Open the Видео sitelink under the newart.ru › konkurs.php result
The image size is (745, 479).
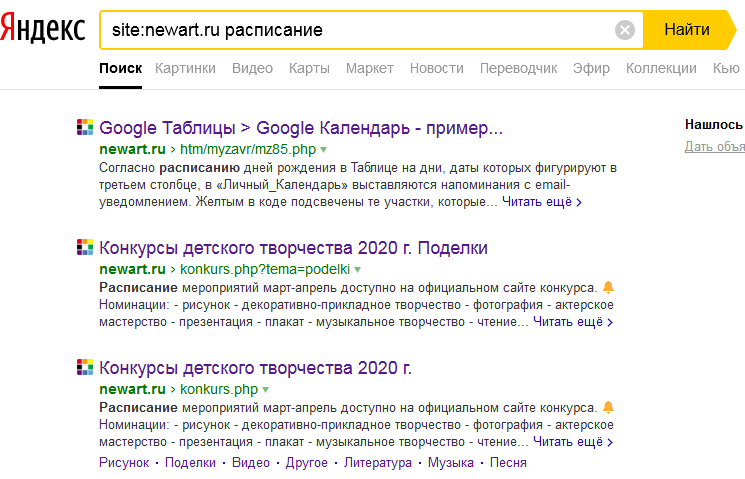click(x=250, y=462)
